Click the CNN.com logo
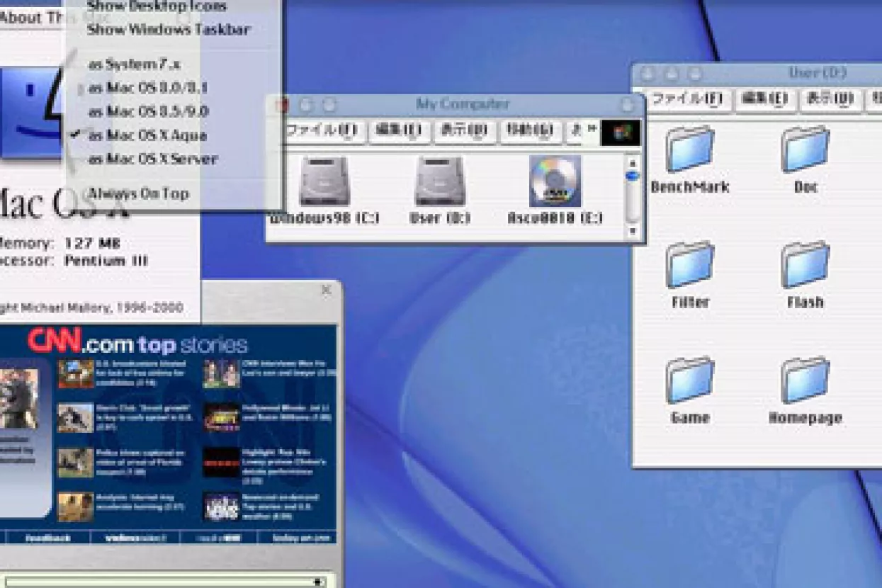 [83, 344]
